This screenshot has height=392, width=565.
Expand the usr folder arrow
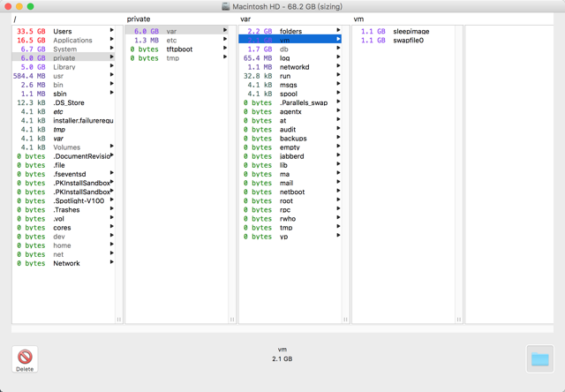(x=112, y=75)
